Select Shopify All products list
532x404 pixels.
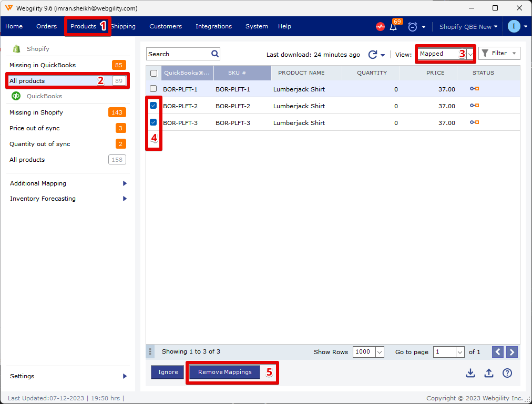click(x=68, y=81)
